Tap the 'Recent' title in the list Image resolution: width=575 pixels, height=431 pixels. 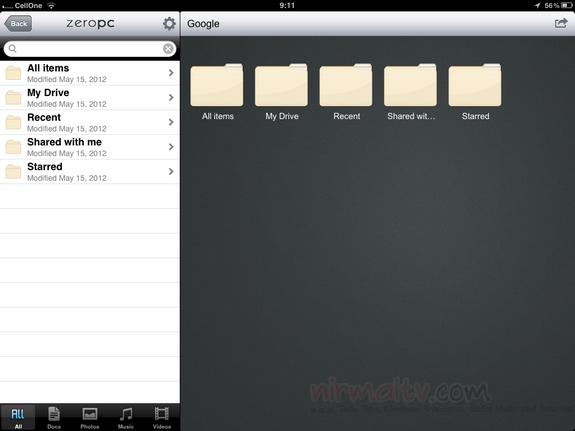(x=44, y=117)
